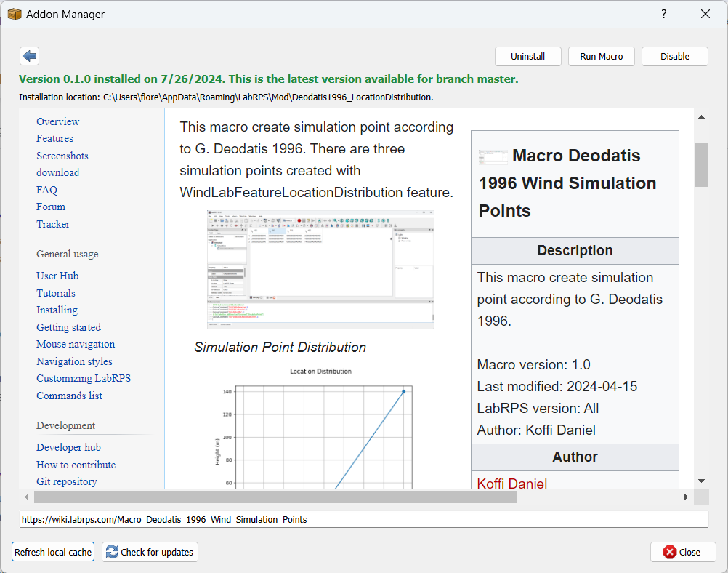The image size is (728, 573).
Task: Open the Git repository link
Action: 67,481
